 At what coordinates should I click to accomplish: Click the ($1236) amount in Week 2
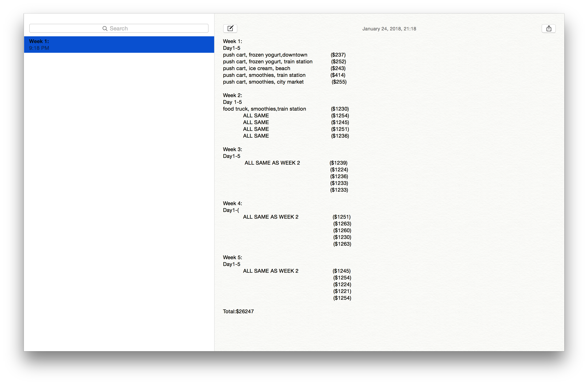click(x=340, y=136)
